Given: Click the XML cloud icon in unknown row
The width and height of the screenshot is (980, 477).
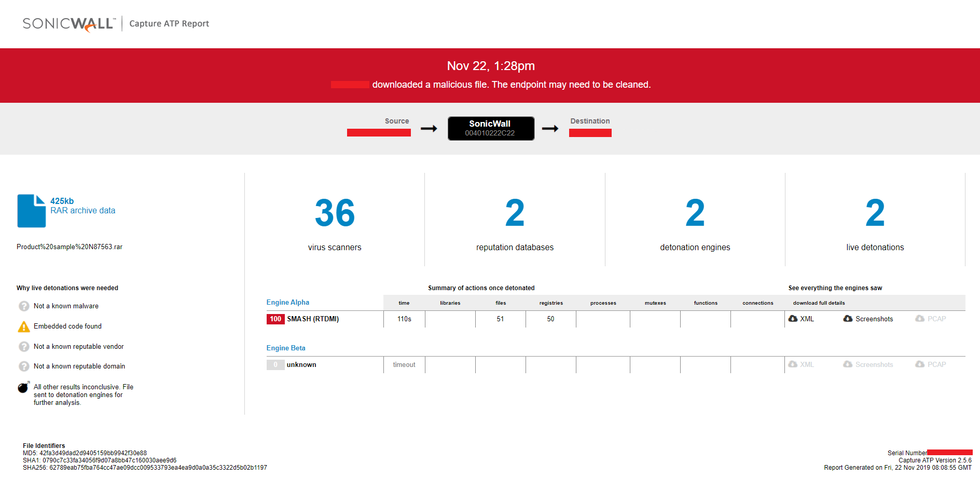Looking at the screenshot, I should pos(793,364).
